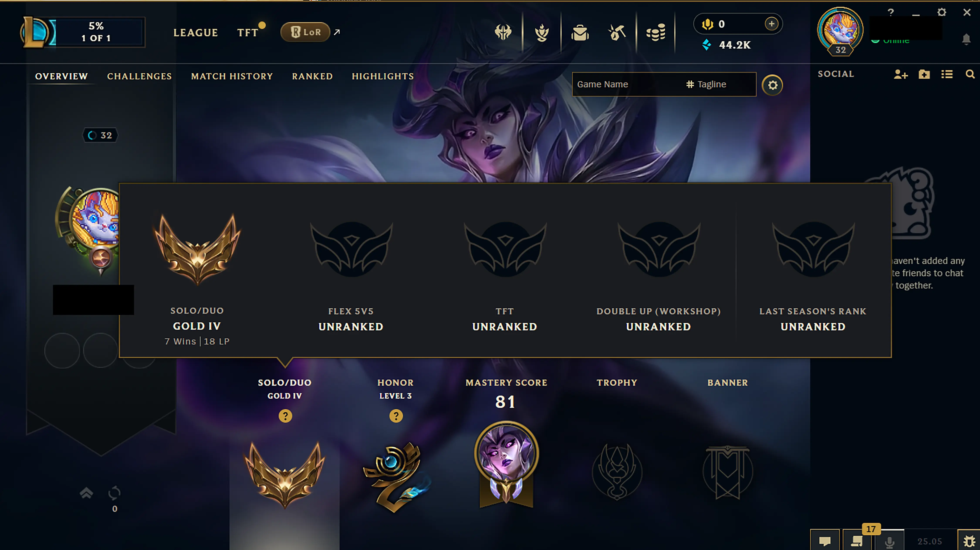Switch to the Challenges tab
Screen dimensions: 980x550
(x=139, y=76)
